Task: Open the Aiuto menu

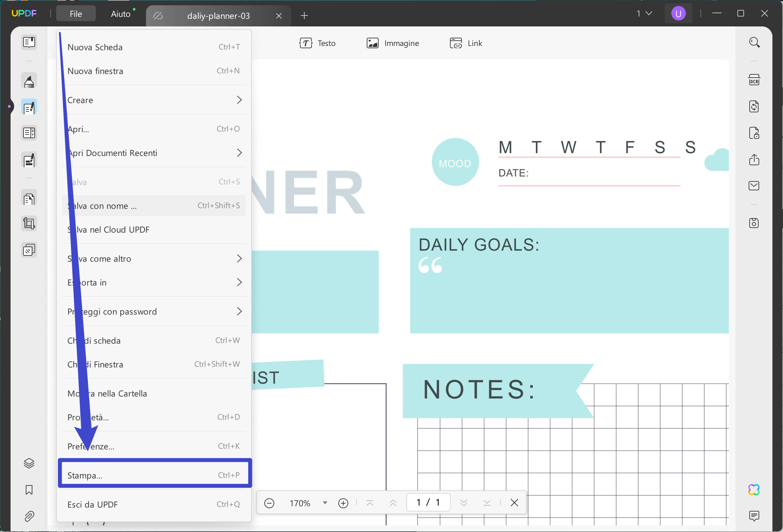Action: 121,14
